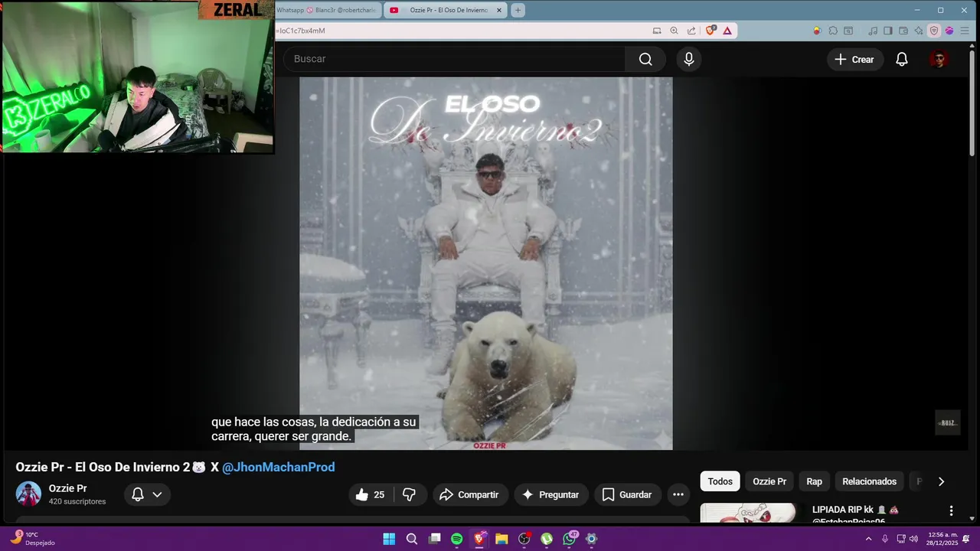Image resolution: width=980 pixels, height=551 pixels.
Task: Open Windows Start menu
Action: tap(389, 539)
